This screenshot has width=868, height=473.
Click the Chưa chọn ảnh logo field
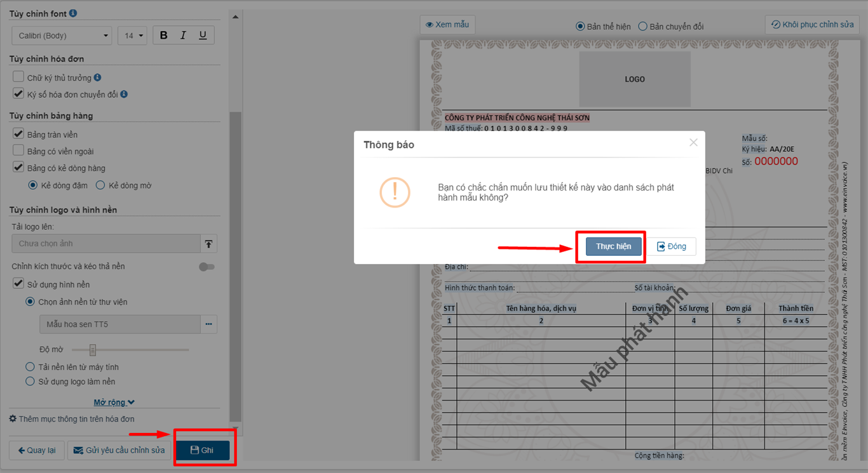(x=105, y=244)
